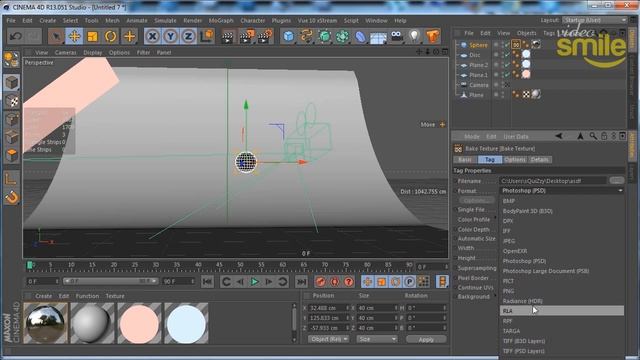640x360 pixels.
Task: Click the Floor scene object icon
Action: (378, 37)
